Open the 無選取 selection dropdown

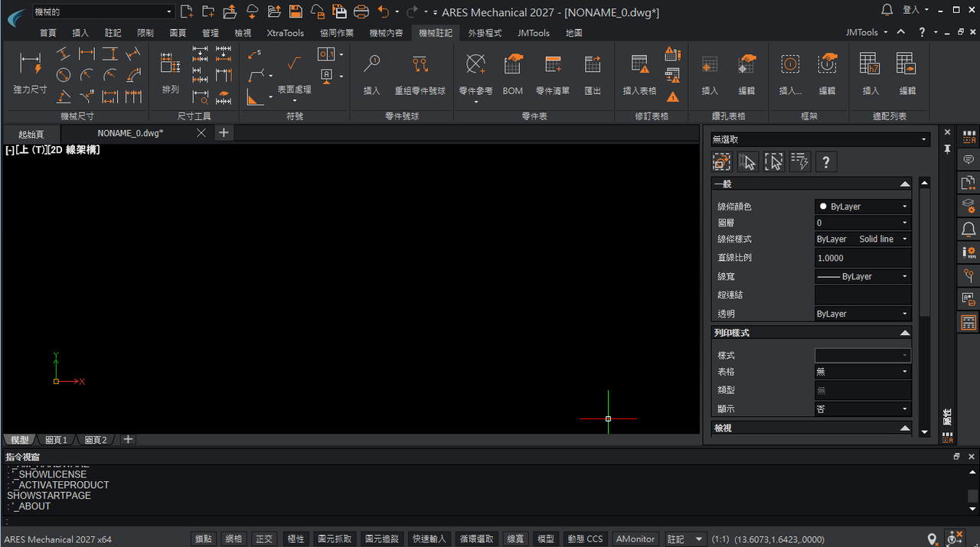(x=819, y=140)
